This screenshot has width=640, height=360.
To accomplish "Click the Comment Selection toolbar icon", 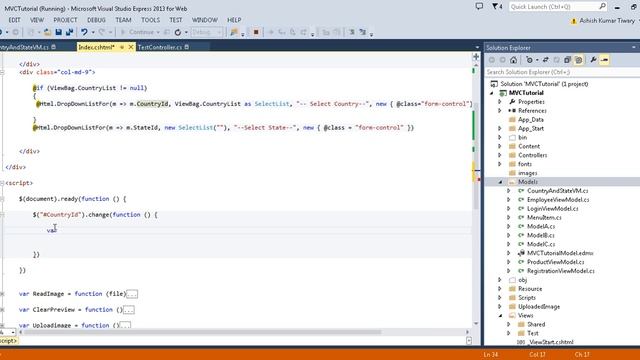I will tap(351, 32).
